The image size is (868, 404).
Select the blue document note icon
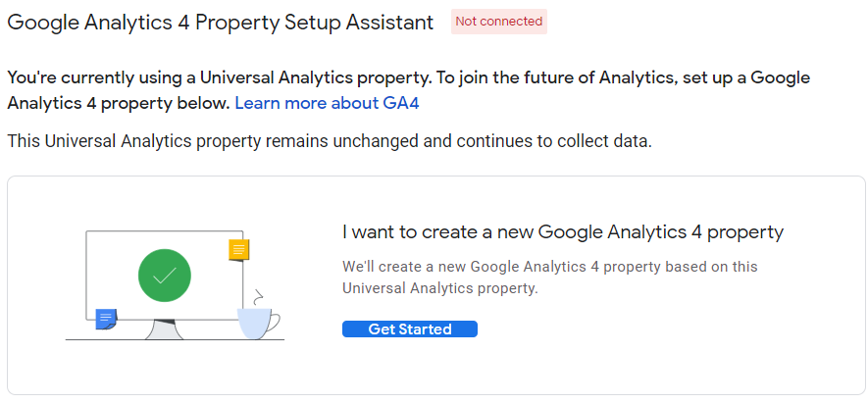click(106, 319)
